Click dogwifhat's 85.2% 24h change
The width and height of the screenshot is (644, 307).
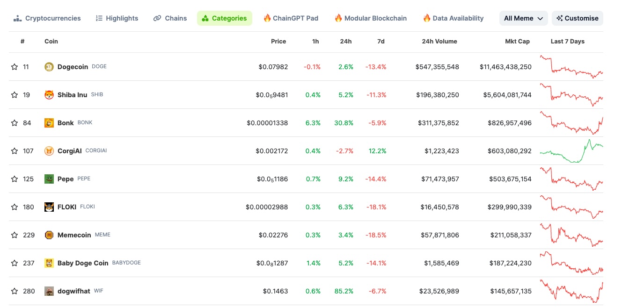[344, 291]
